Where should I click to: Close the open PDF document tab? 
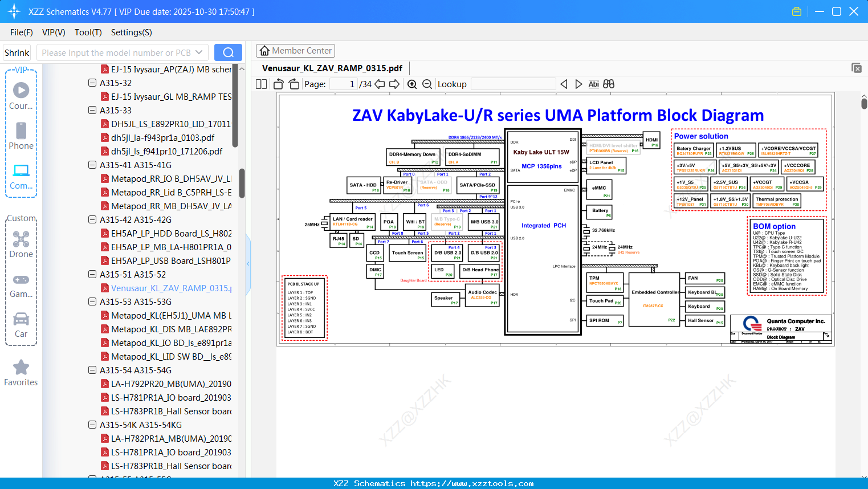857,68
